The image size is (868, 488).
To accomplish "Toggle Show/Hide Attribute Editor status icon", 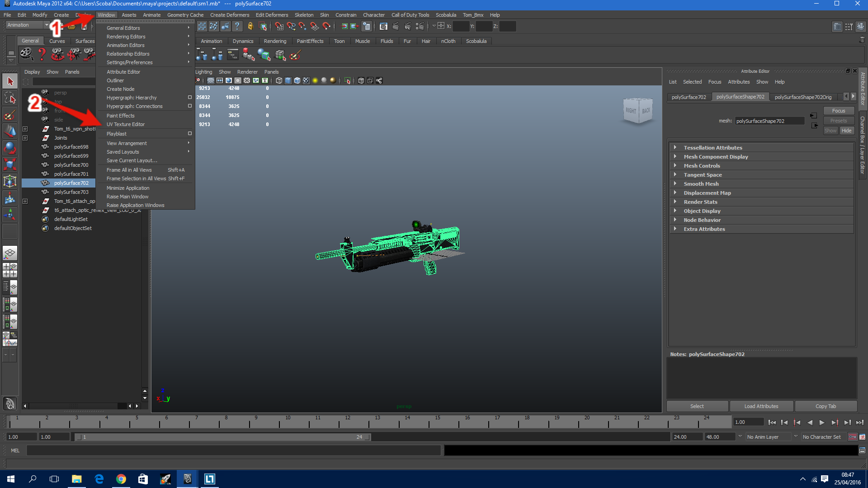I will click(837, 27).
